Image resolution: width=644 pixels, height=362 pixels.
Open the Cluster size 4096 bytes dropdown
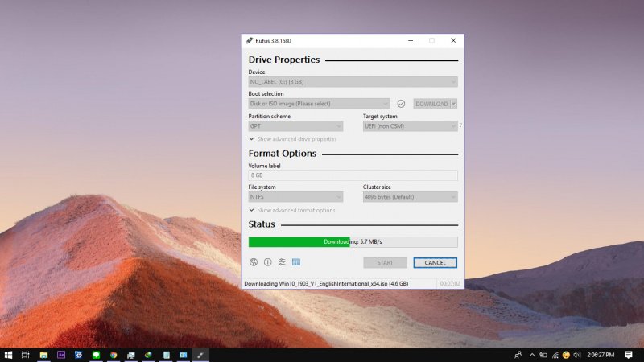pos(410,197)
